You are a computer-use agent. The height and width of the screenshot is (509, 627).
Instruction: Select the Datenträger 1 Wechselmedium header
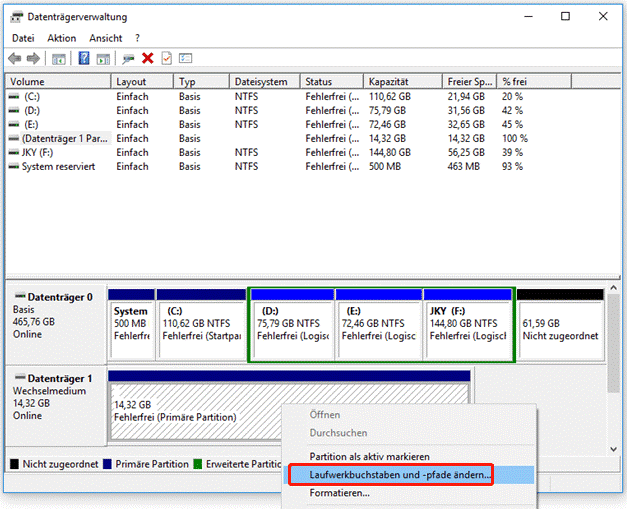pos(56,405)
